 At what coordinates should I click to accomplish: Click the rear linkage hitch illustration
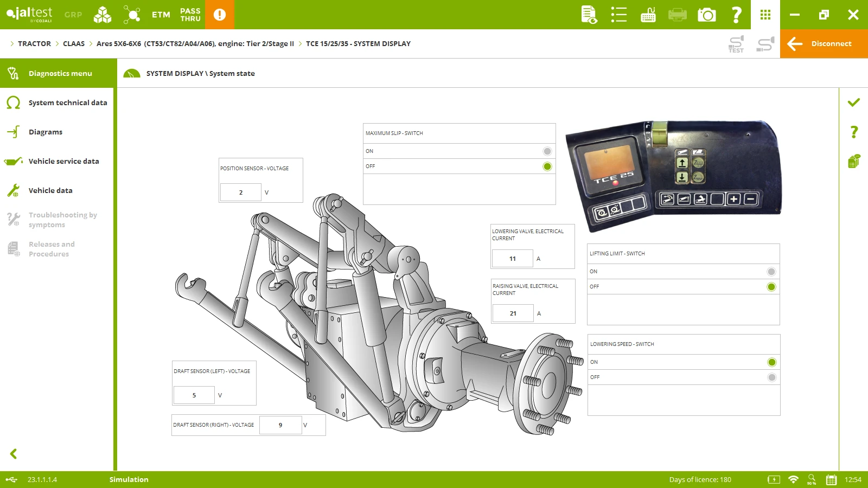tap(379, 314)
